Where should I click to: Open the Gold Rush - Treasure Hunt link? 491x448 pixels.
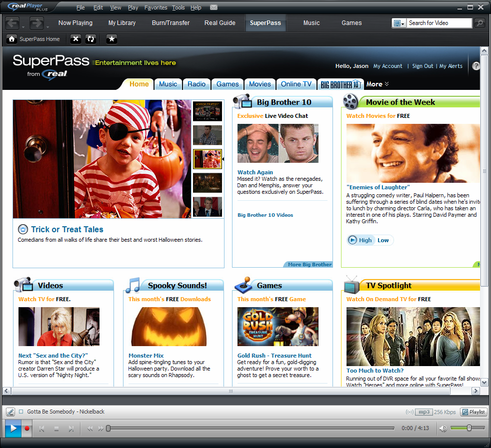click(x=274, y=356)
